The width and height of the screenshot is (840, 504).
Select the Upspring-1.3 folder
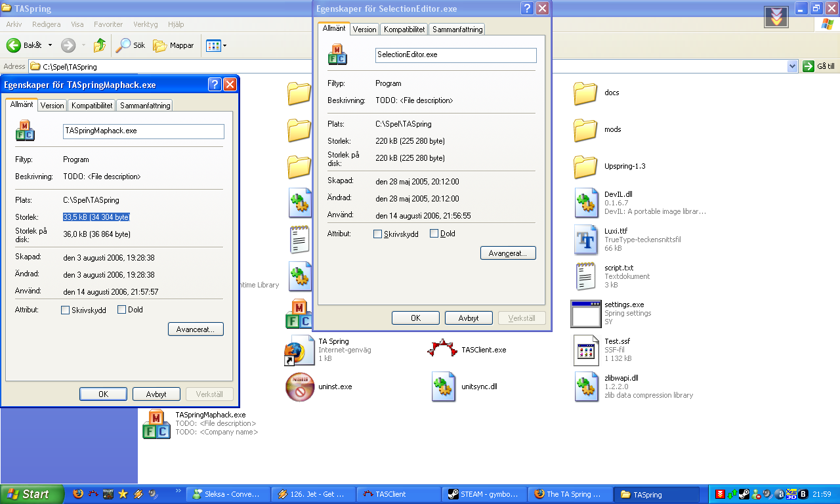pyautogui.click(x=610, y=167)
